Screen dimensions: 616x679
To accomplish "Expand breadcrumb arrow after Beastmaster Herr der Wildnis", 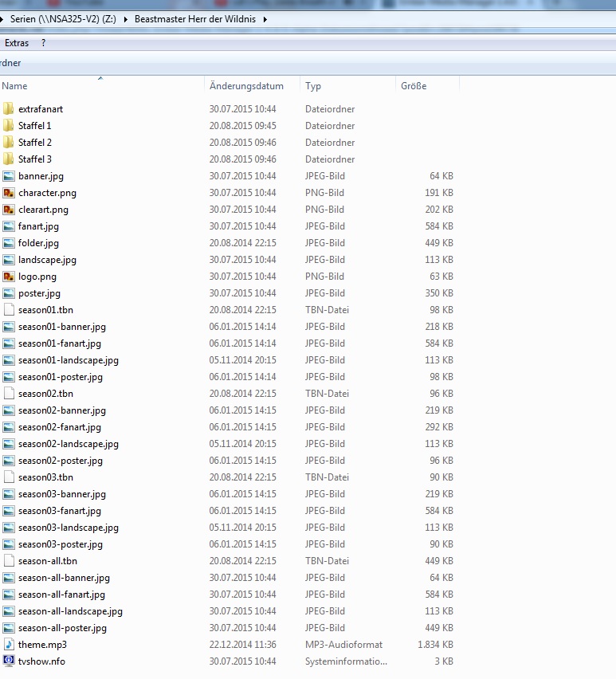I will pos(265,19).
